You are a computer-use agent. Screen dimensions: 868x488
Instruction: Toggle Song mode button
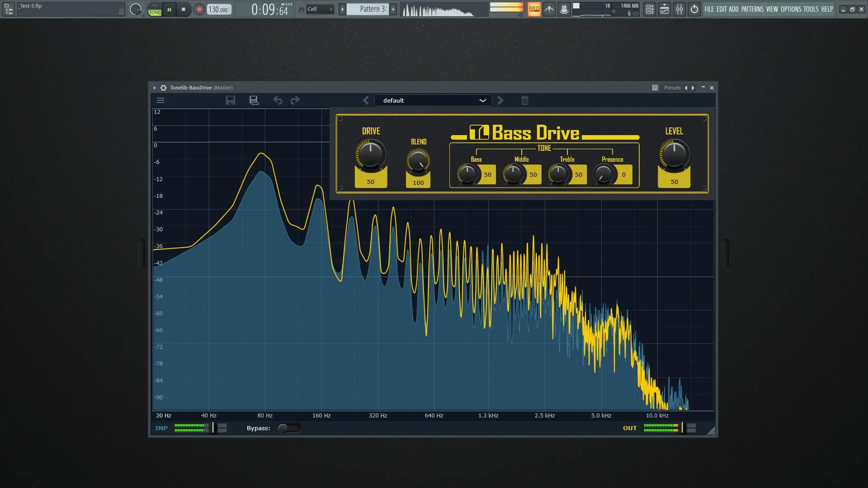click(155, 12)
